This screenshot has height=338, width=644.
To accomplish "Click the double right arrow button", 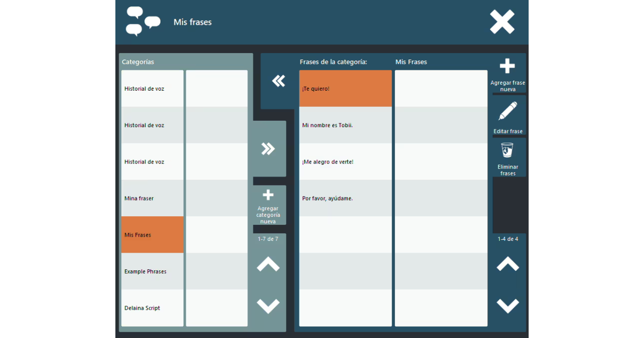I will [x=268, y=149].
